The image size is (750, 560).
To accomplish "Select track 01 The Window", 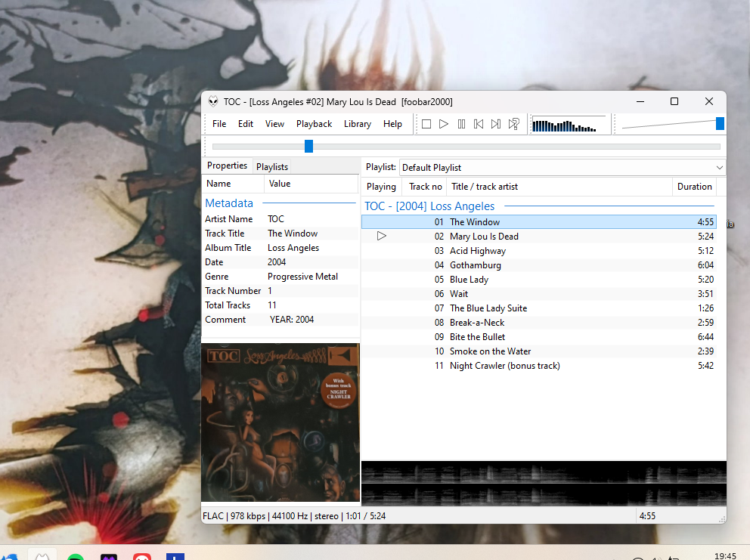I will [x=539, y=222].
